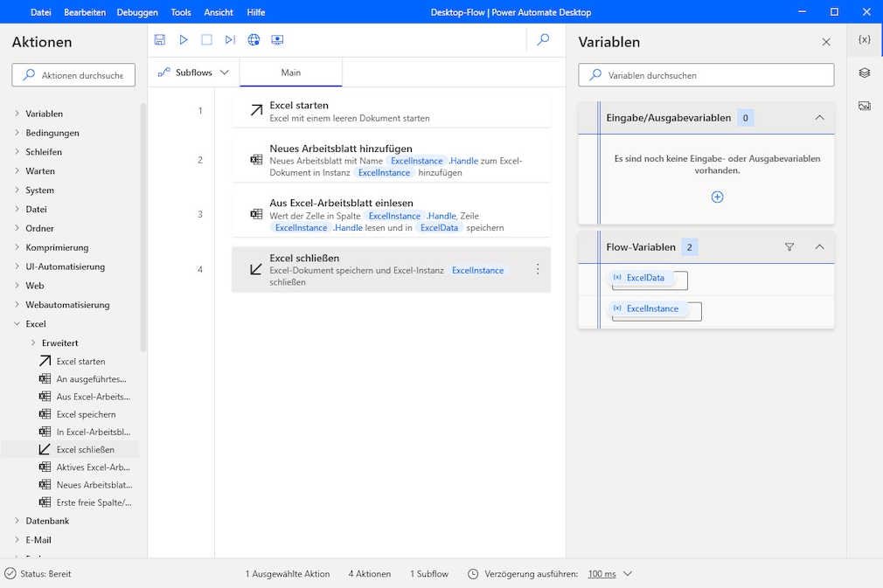Run the next action step icon

coord(230,39)
